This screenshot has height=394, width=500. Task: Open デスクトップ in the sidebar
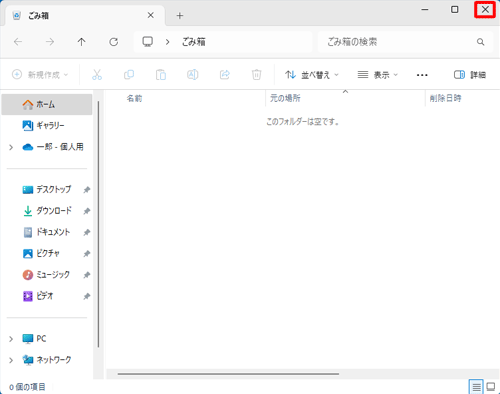47,190
